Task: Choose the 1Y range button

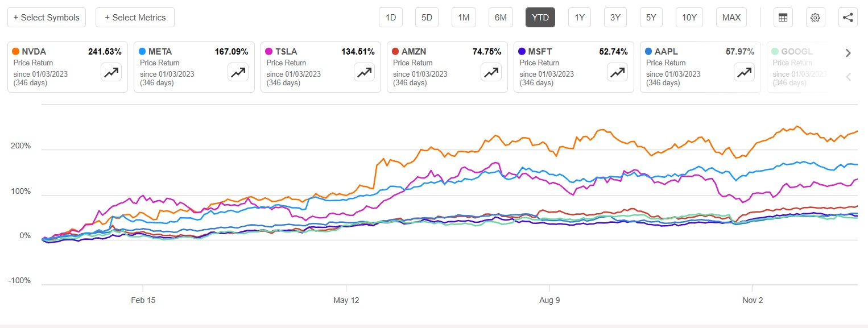Action: coord(580,18)
